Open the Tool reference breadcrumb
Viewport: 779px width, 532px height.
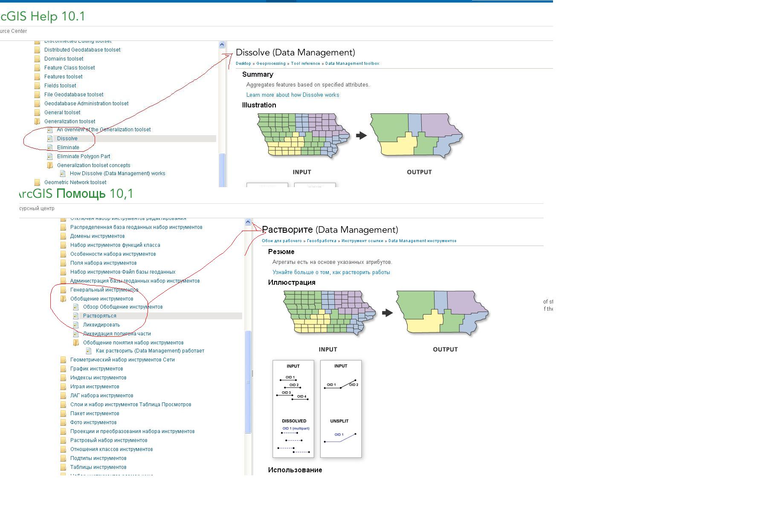click(x=305, y=64)
